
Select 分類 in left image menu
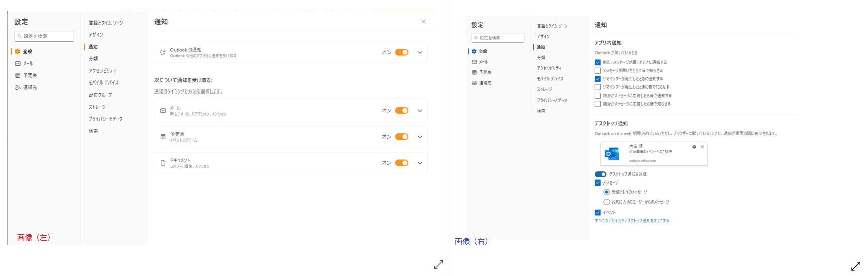click(93, 59)
